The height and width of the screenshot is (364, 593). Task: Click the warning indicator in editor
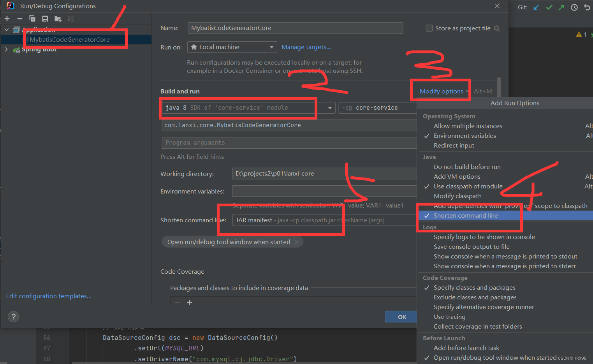(x=581, y=34)
